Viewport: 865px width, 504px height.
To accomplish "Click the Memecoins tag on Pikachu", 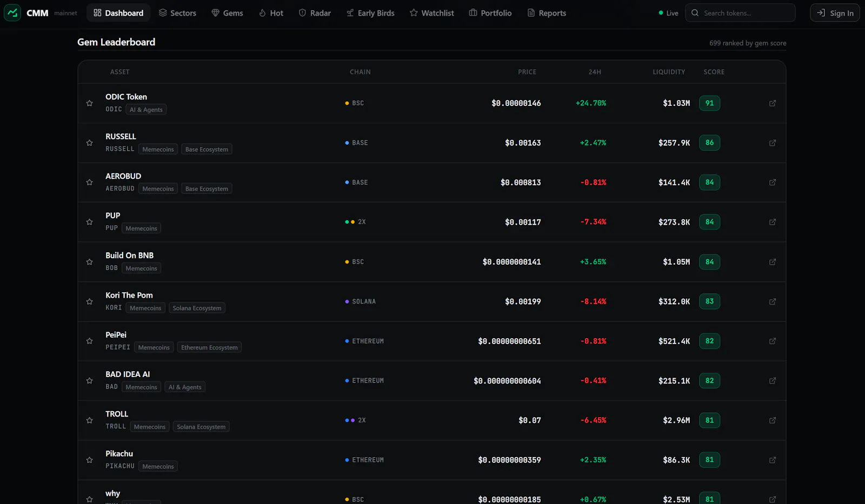I will [158, 466].
